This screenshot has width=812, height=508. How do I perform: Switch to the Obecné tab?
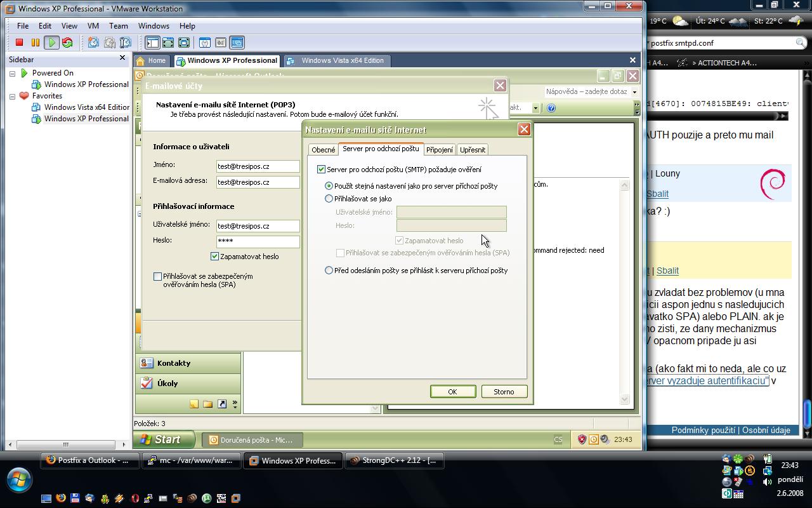(x=324, y=150)
